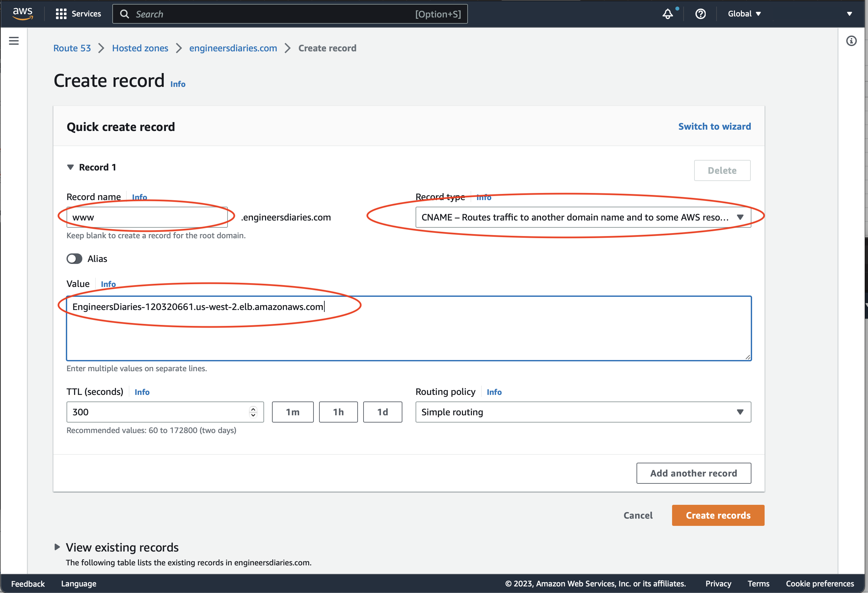The image size is (868, 593).
Task: Click in the AWS search field
Action: pyautogui.click(x=290, y=14)
